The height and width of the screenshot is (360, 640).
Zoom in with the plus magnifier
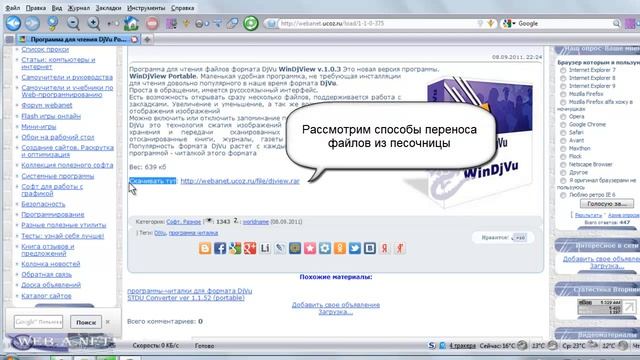93,23
